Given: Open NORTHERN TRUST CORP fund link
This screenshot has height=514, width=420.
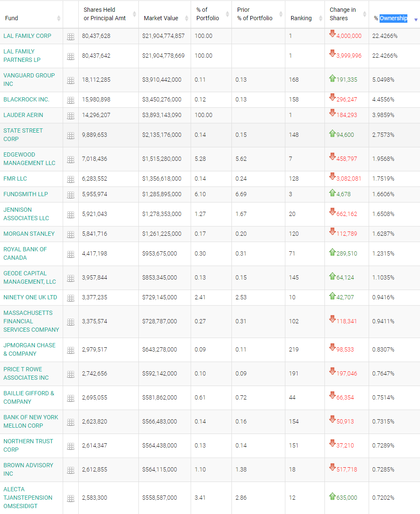Looking at the screenshot, I should pyautogui.click(x=28, y=445).
